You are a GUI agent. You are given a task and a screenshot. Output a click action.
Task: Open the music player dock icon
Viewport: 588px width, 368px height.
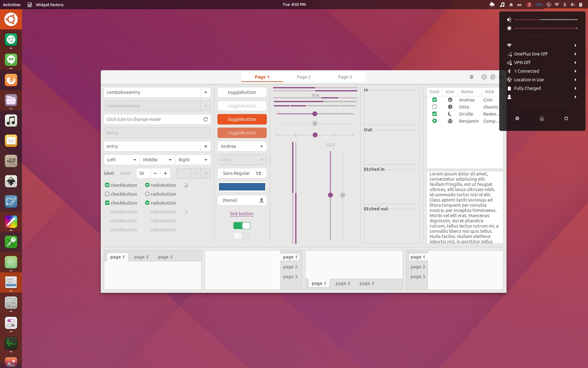(11, 121)
